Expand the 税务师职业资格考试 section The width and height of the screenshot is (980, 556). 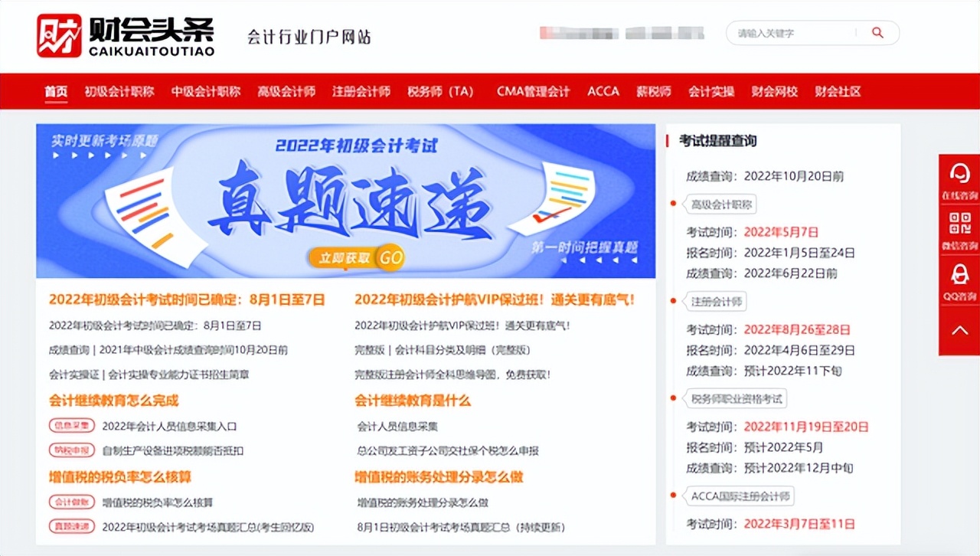click(x=737, y=398)
